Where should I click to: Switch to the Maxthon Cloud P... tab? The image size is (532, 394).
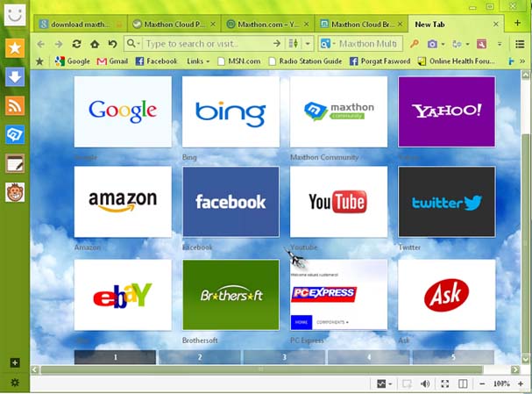pos(174,24)
